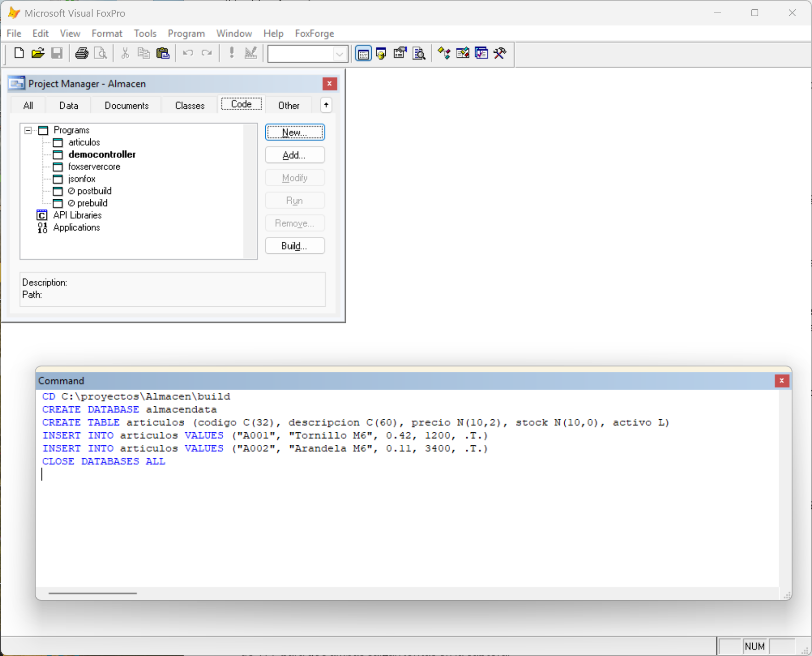
Task: Click the New... button in Project Manager
Action: click(x=295, y=132)
